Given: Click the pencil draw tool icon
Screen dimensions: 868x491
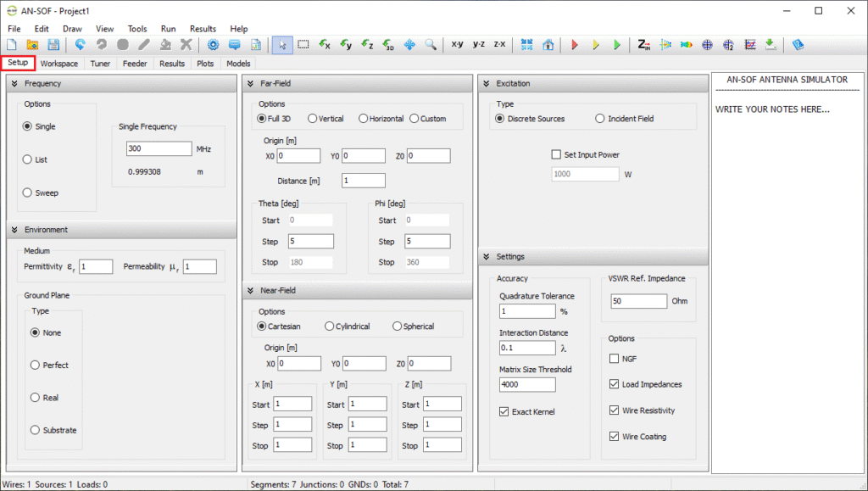Looking at the screenshot, I should (144, 44).
